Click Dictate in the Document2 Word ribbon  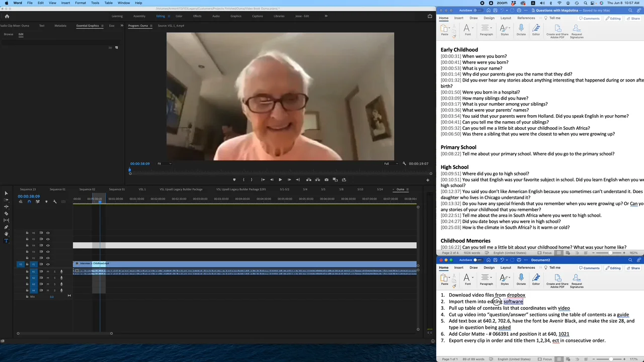[x=521, y=279]
